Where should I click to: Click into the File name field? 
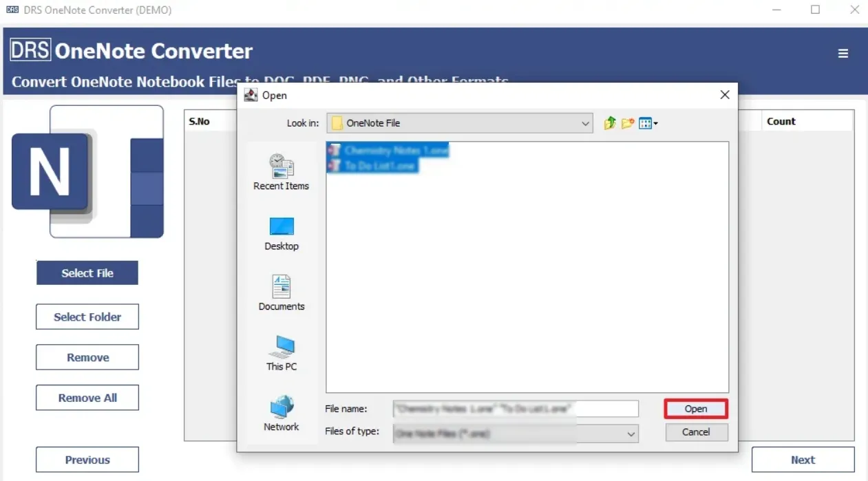[x=516, y=409]
